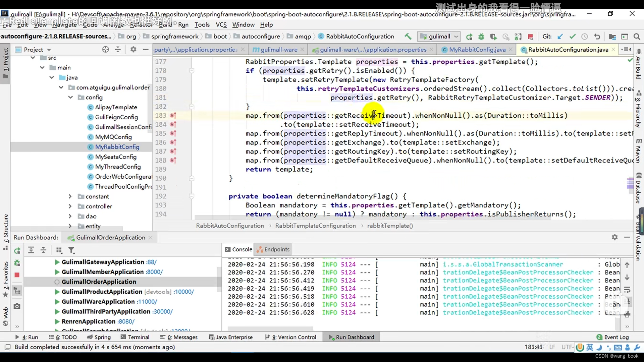
Task: Stop application with red square in dashboard
Action: point(17,275)
